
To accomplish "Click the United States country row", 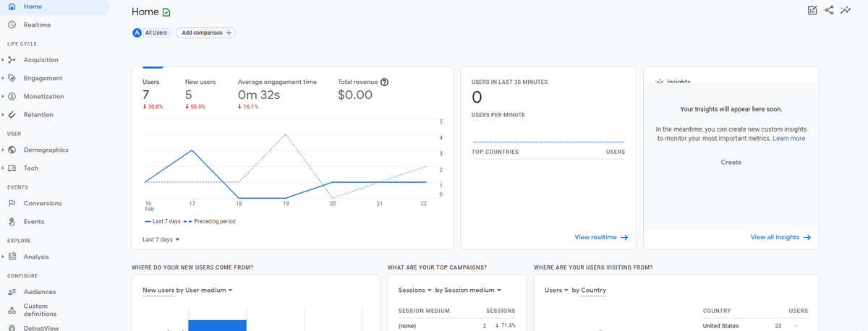I will click(x=755, y=326).
